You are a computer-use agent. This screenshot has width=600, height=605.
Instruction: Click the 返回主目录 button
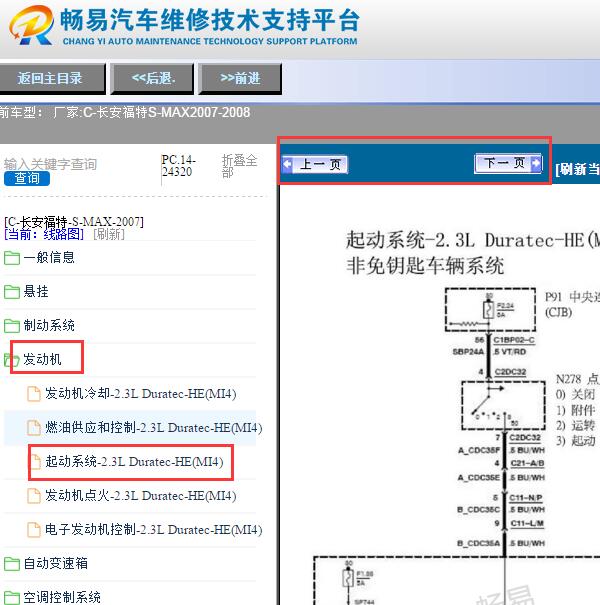pyautogui.click(x=50, y=78)
